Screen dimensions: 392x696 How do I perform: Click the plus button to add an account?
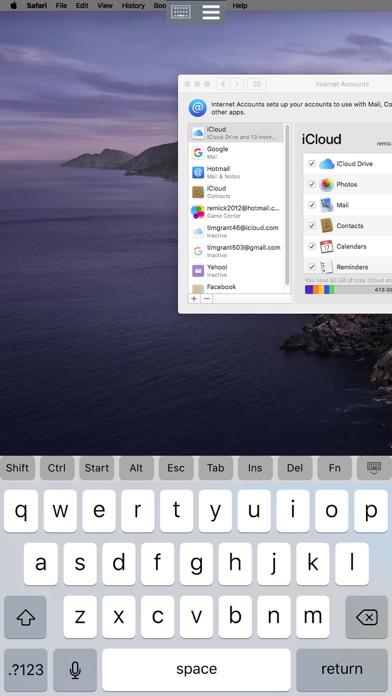(194, 299)
